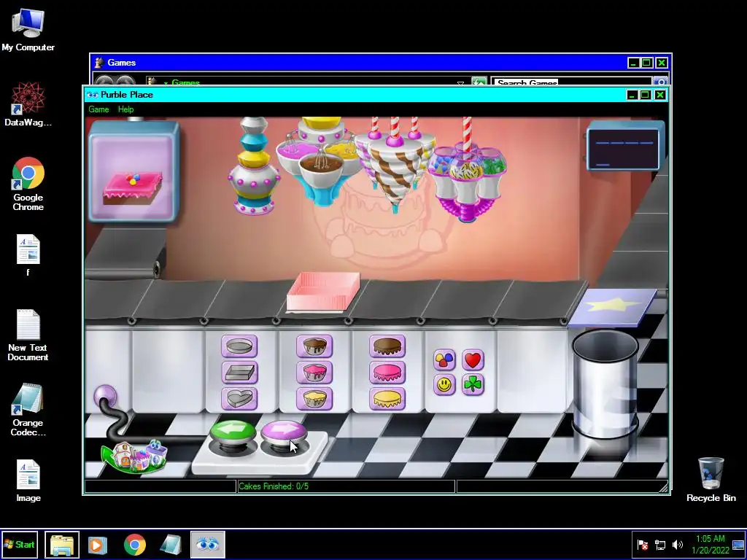Open the Help menu

tap(125, 109)
